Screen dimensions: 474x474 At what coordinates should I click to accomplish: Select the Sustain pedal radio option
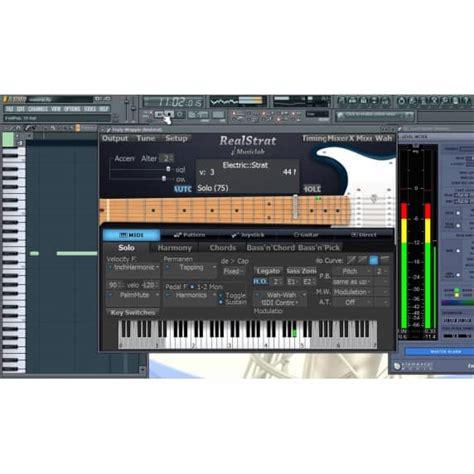click(220, 302)
